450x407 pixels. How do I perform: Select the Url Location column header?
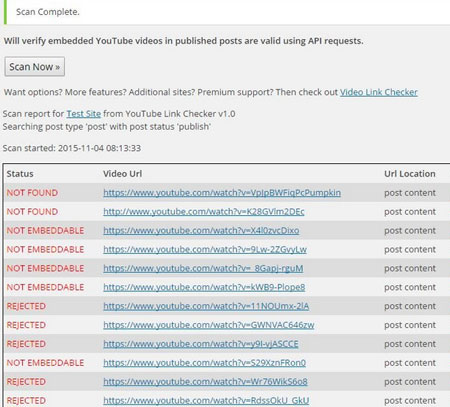[410, 174]
